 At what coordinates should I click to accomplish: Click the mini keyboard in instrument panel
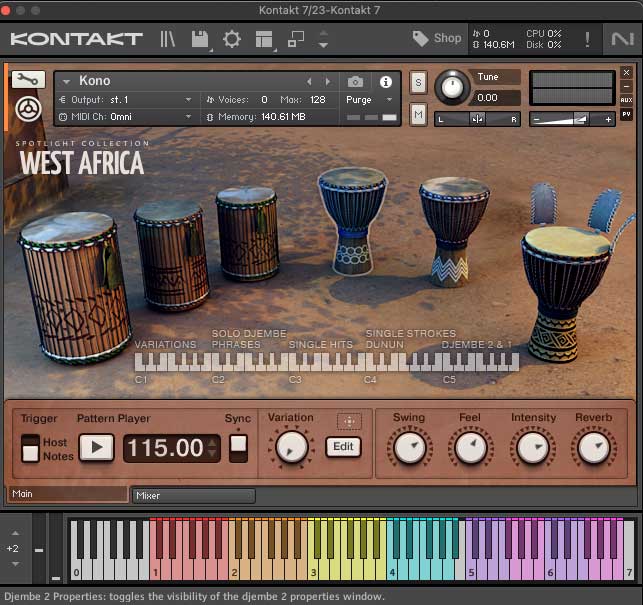(326, 362)
